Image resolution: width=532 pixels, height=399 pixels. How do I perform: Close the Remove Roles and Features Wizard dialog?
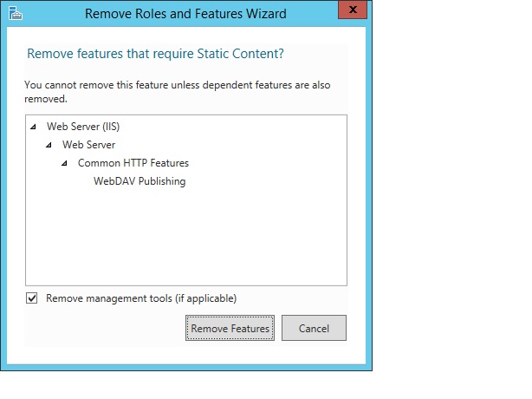[x=353, y=10]
